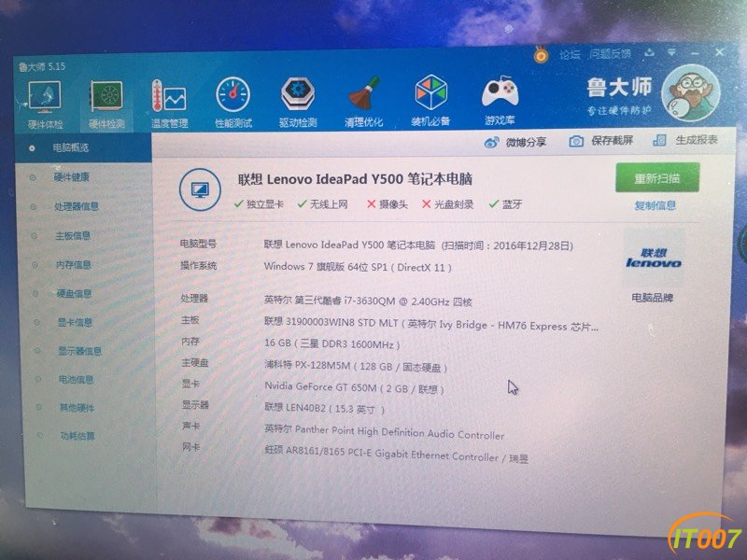This screenshot has width=747, height=560.
Task: Share via 微博分享
Action: [x=515, y=142]
